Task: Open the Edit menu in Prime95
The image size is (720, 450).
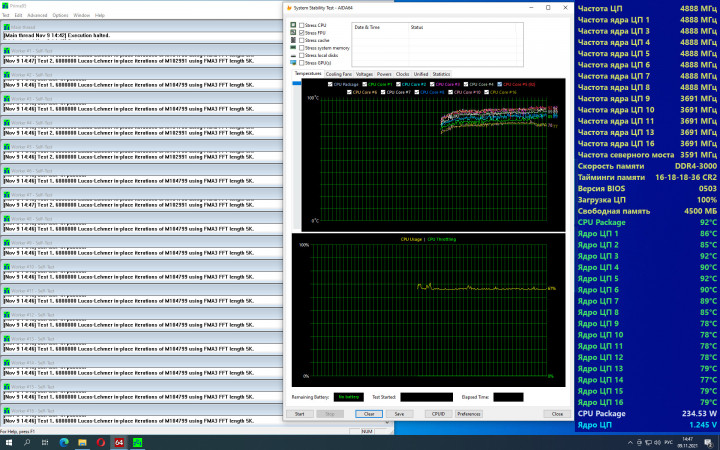Action: [x=18, y=15]
